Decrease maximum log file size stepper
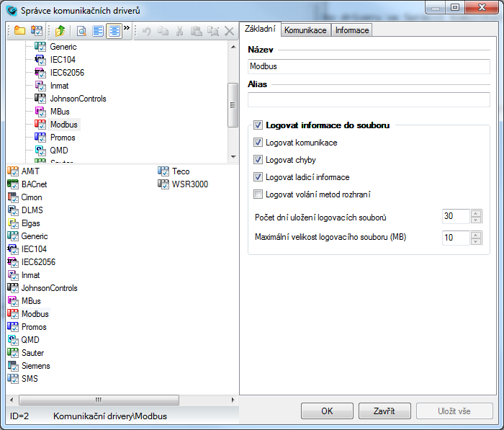504x430 pixels. pos(475,241)
